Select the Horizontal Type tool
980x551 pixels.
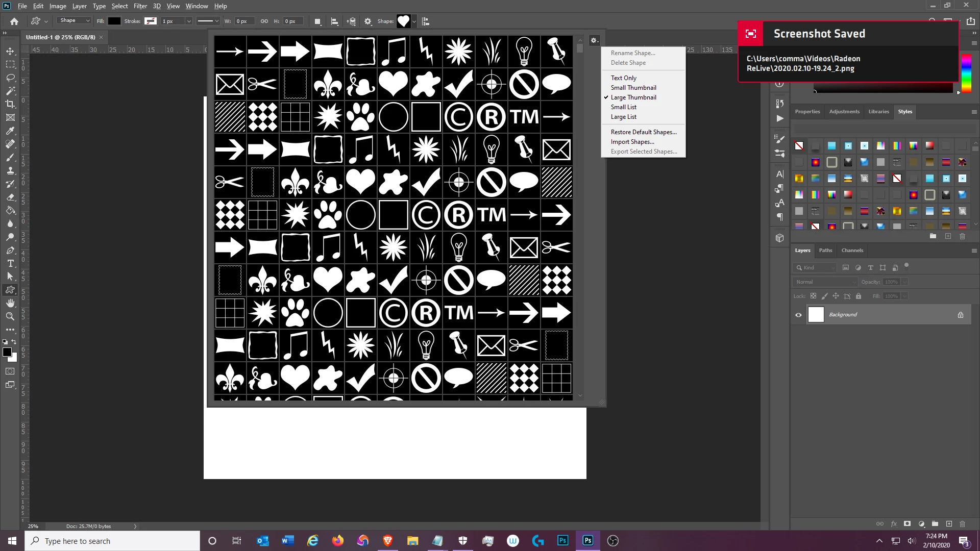click(x=10, y=263)
